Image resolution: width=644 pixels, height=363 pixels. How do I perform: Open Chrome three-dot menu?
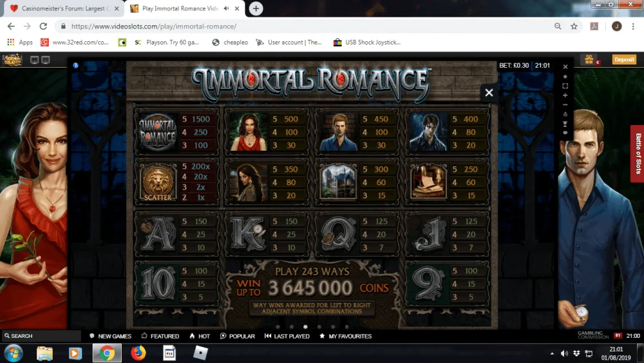click(x=633, y=26)
